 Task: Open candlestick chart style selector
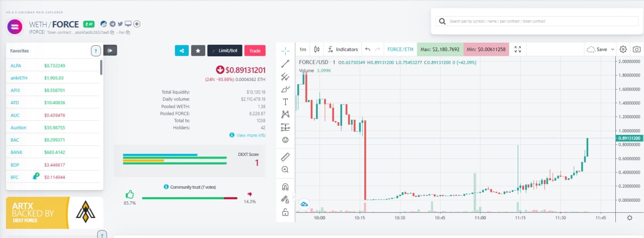(x=316, y=49)
